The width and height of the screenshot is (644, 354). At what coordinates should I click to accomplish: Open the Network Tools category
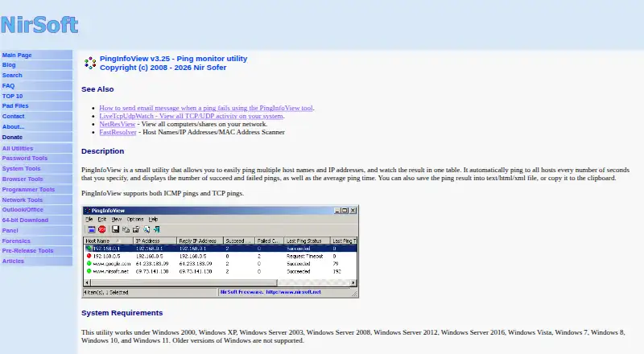23,200
